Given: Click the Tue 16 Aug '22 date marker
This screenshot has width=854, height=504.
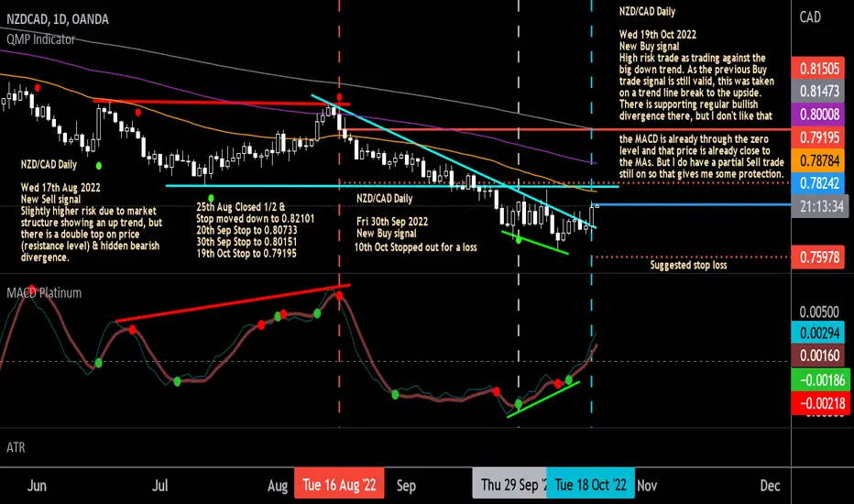Looking at the screenshot, I should click(x=339, y=485).
